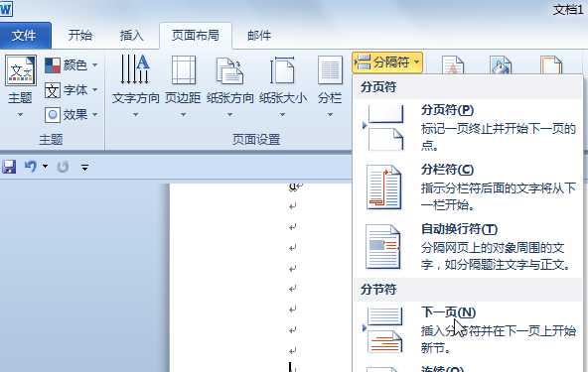
Task: Click the 页边距 margins icon
Action: [184, 70]
